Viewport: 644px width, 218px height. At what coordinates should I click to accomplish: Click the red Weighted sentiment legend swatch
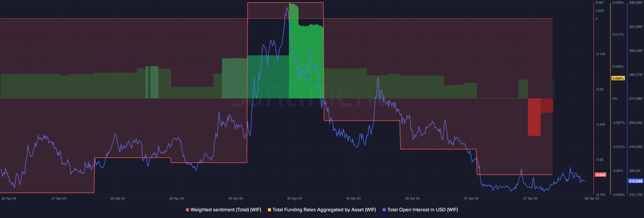pos(187,210)
